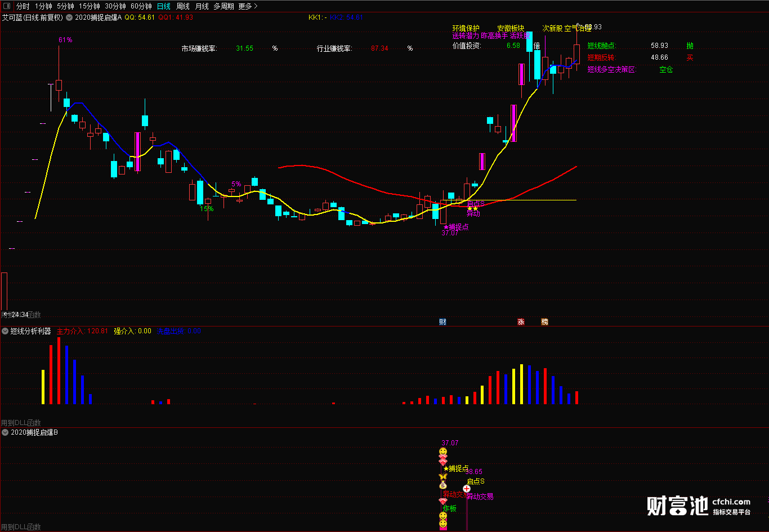Click the bottom smiley face icon in panel B
This screenshot has width=769, height=532.
pos(442,525)
